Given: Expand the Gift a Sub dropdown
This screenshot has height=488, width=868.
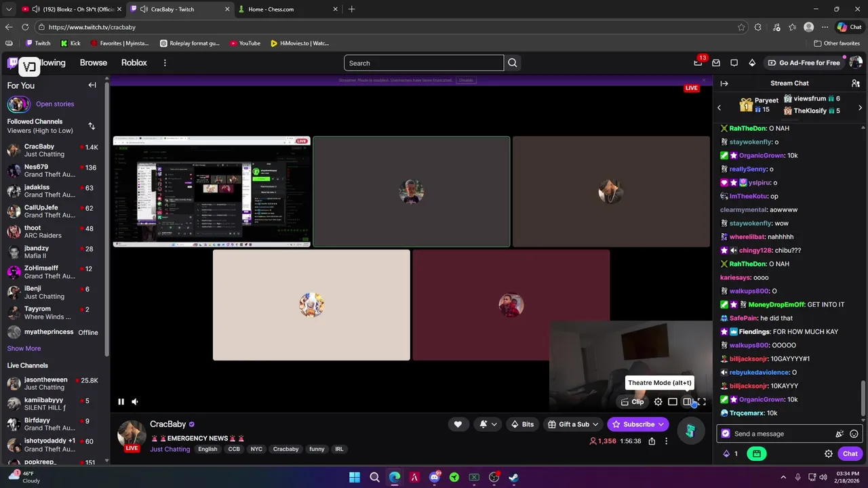Looking at the screenshot, I should point(573,424).
